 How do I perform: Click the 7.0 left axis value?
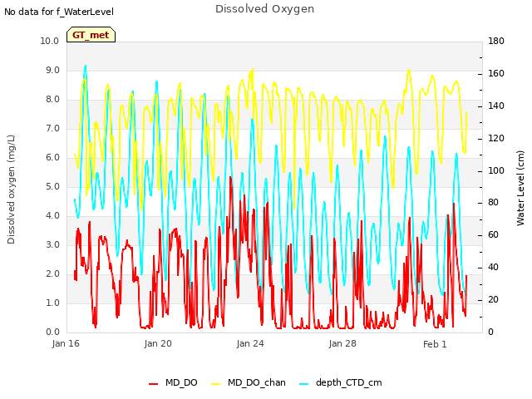click(x=52, y=129)
